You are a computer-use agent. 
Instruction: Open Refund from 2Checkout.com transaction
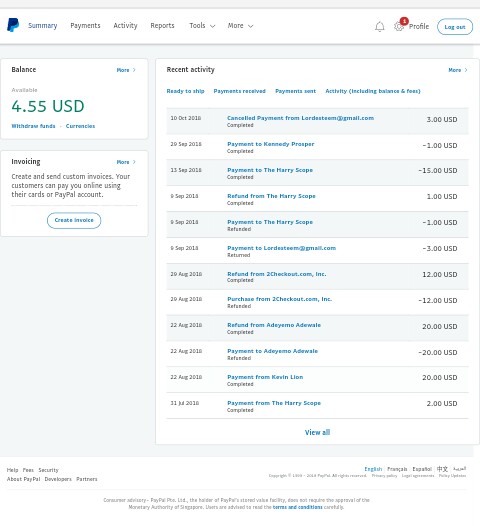pyautogui.click(x=276, y=274)
